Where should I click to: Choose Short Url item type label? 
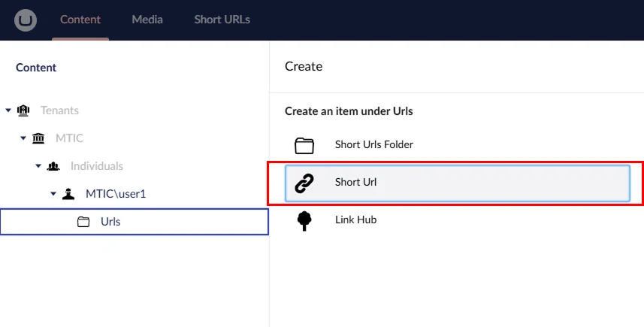coord(355,183)
